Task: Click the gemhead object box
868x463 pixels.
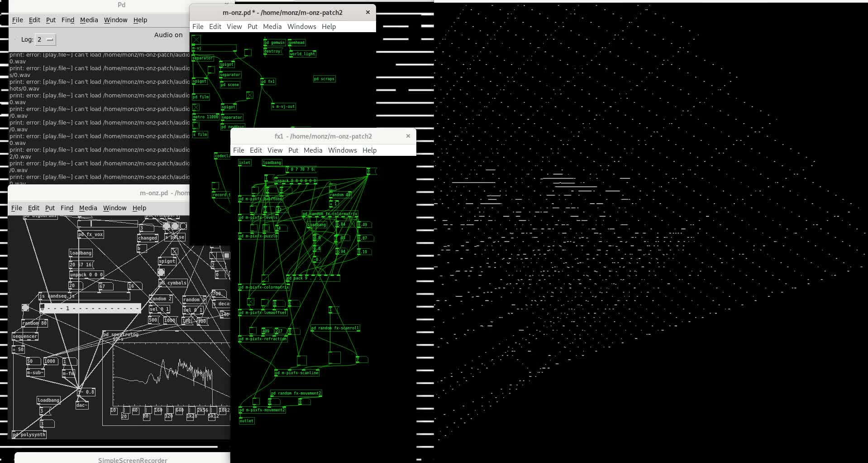Action: [x=297, y=43]
